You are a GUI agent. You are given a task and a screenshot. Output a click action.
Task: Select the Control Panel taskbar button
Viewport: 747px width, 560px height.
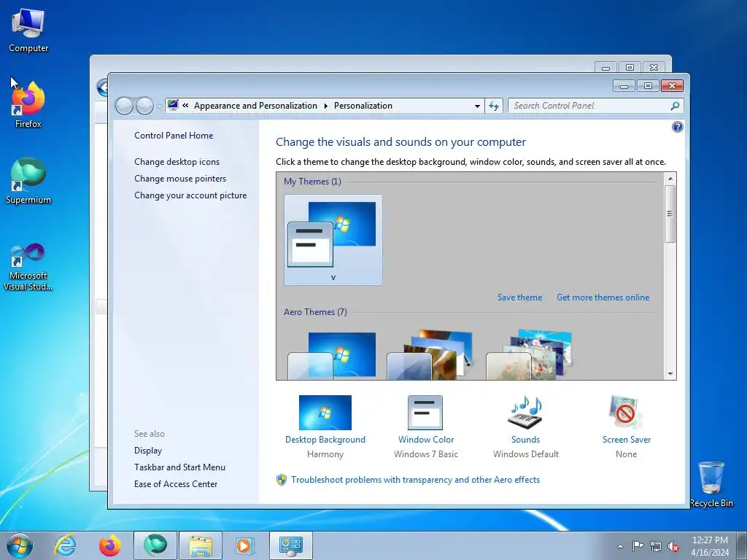290,545
